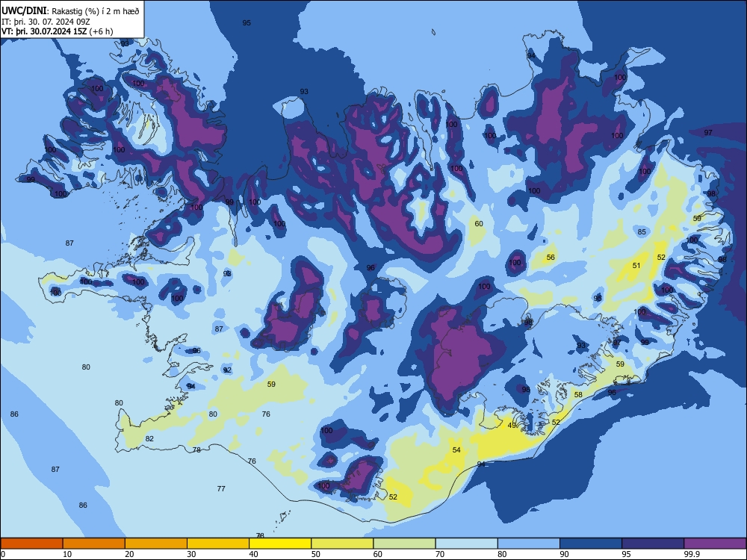Click the map humidity value 56
The height and width of the screenshot is (560, 747).
[551, 257]
